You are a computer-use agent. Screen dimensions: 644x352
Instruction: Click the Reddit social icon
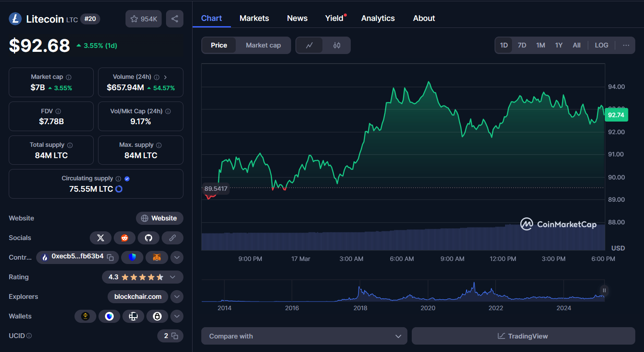(125, 237)
